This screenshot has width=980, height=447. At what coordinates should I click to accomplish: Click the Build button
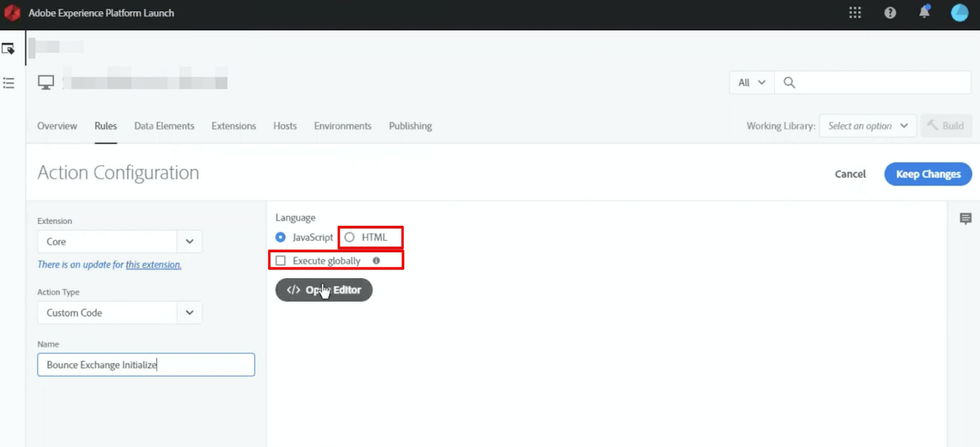click(946, 126)
